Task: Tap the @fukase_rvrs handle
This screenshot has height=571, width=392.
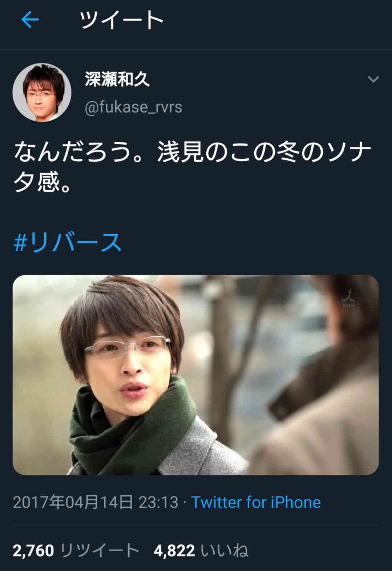Action: [133, 107]
